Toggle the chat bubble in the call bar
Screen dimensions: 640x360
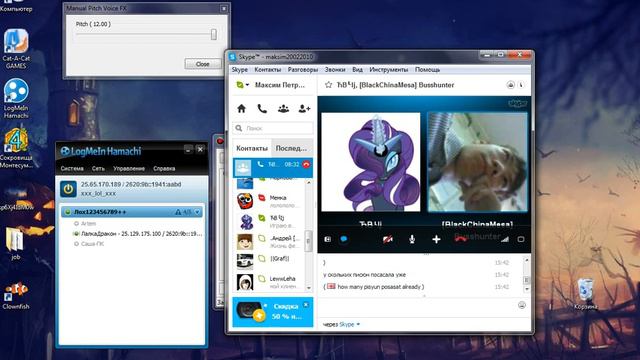[344, 239]
